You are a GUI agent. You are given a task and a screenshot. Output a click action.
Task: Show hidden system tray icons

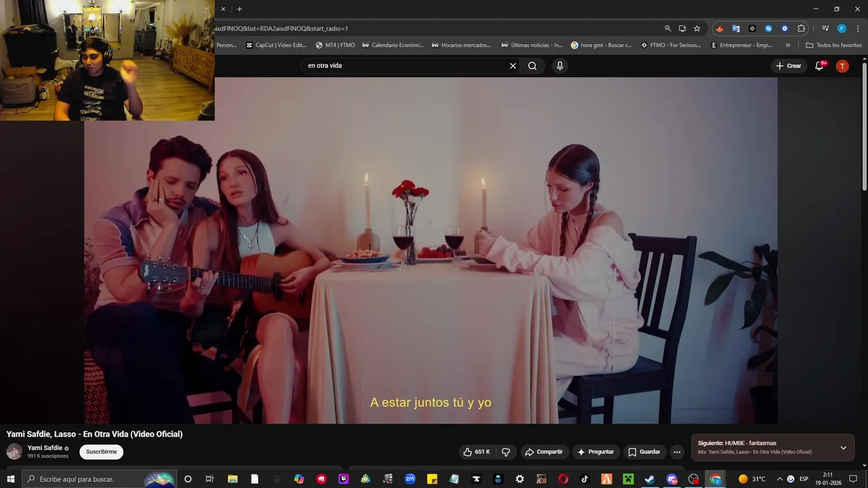pos(779,479)
